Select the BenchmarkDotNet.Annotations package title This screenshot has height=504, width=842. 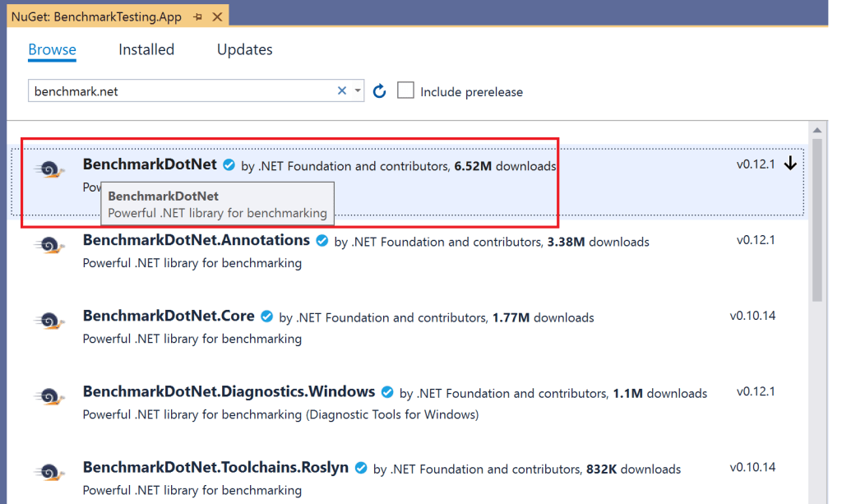196,240
